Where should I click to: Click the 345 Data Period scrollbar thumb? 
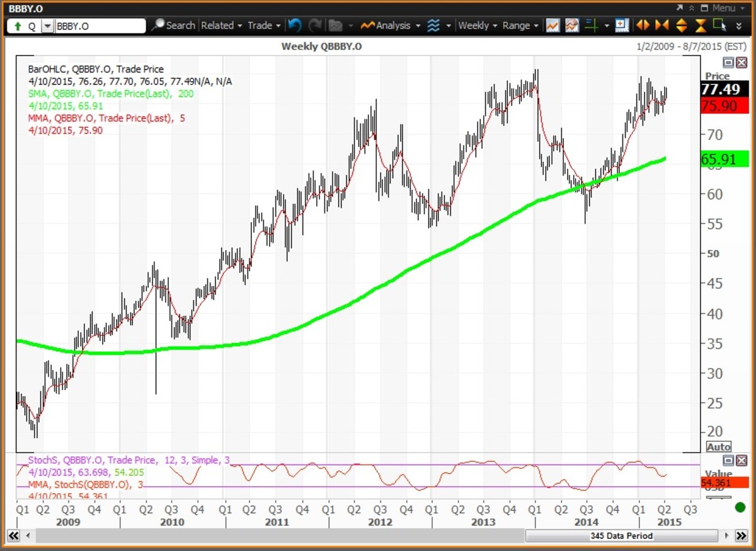point(621,536)
